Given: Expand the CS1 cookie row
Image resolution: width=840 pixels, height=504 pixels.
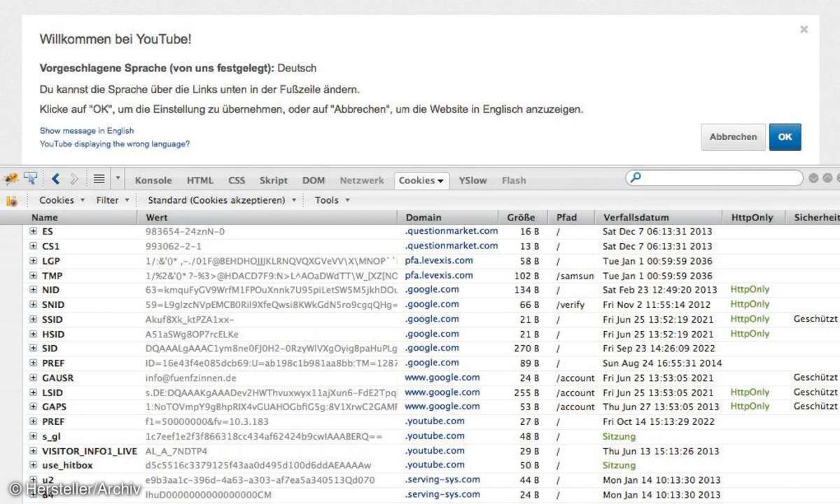Looking at the screenshot, I should tap(33, 246).
